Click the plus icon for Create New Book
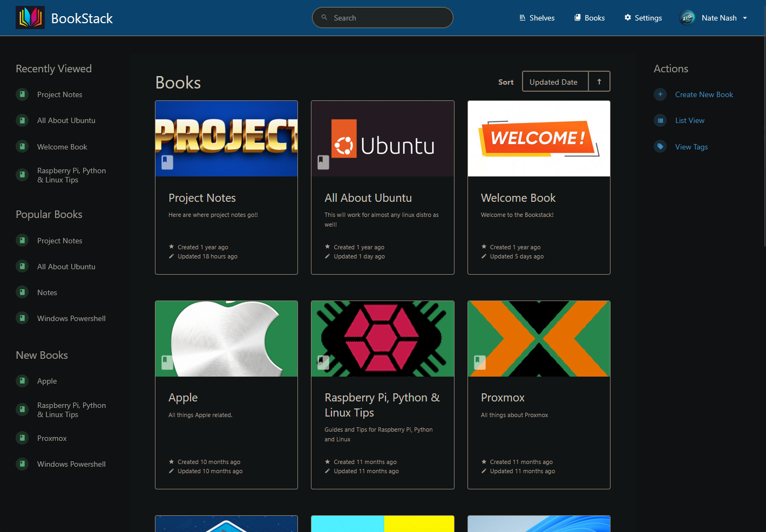766x532 pixels. click(x=660, y=94)
